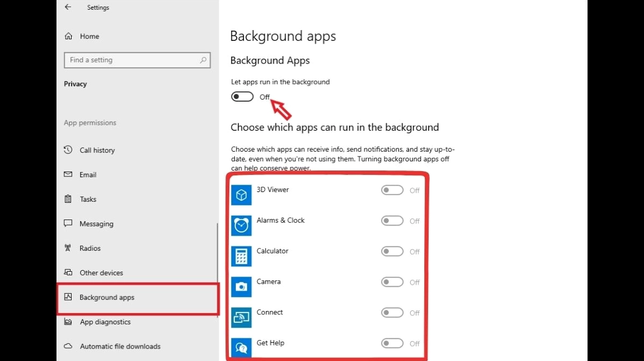Click the Camera app icon
Viewport: 644px width, 361px height.
point(241,287)
